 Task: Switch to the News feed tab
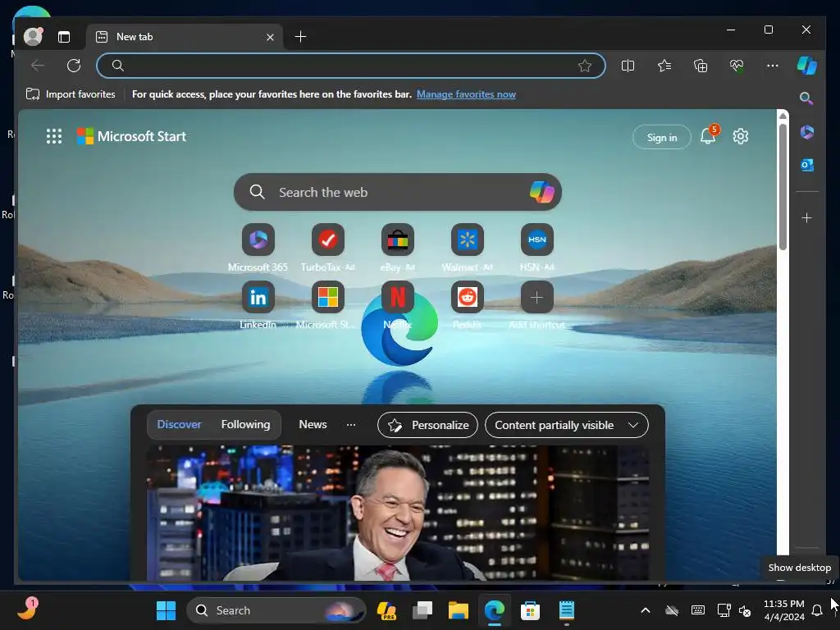click(x=313, y=424)
